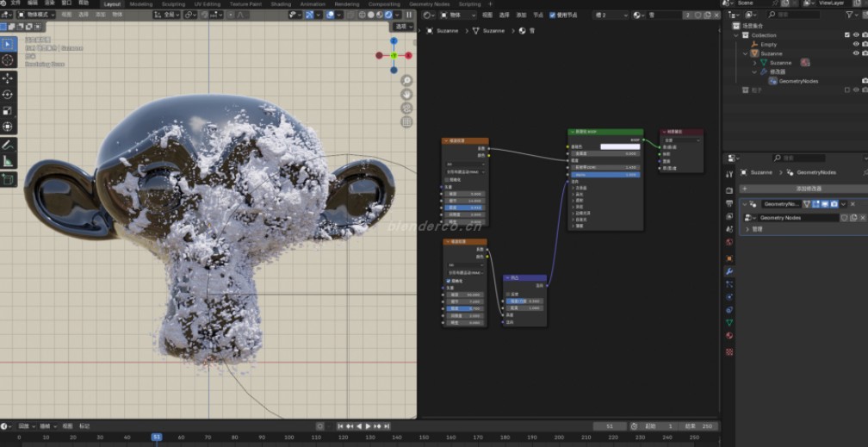868x447 pixels.
Task: Open the Tool properties tab icon
Action: tap(729, 174)
